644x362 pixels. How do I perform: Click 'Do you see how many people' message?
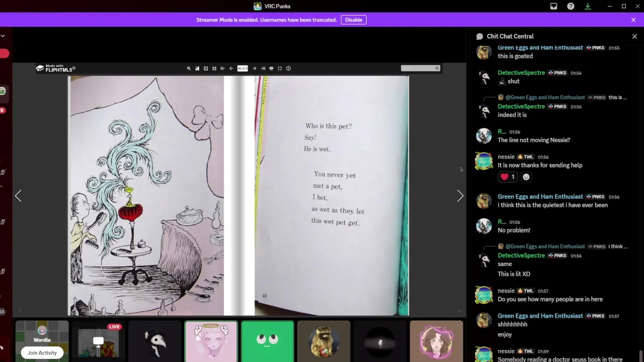[550, 299]
